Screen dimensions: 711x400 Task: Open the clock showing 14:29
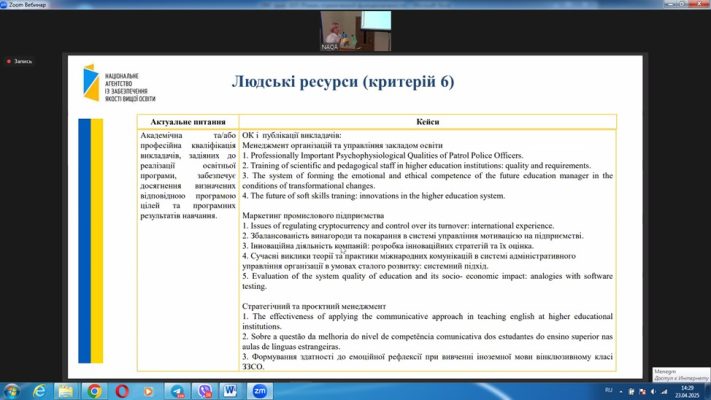click(x=687, y=391)
